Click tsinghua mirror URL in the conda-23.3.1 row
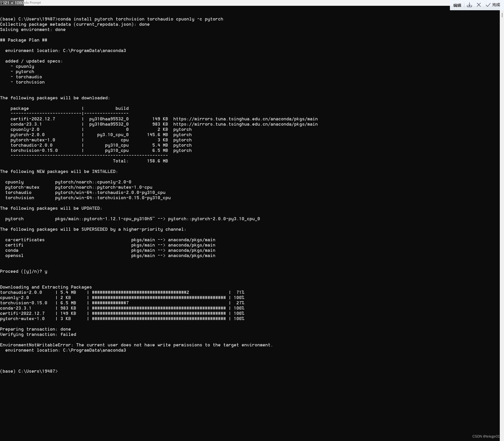This screenshot has height=441, width=504. click(246, 124)
